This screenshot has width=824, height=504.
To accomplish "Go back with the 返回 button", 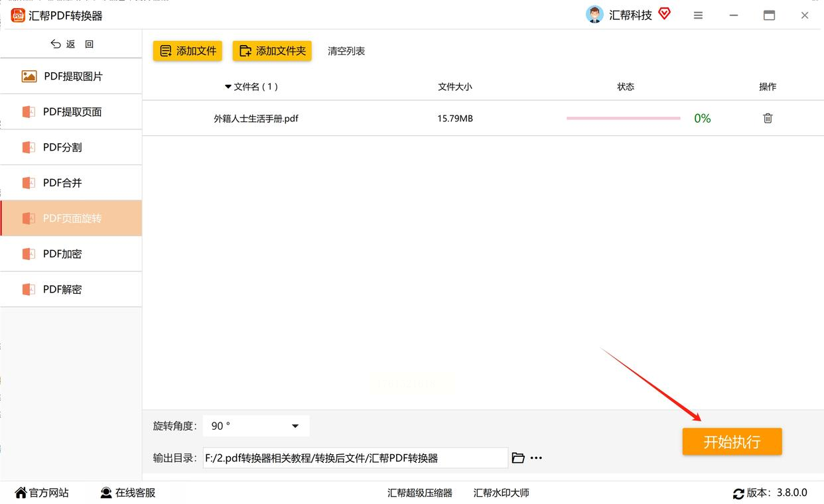I will pos(72,44).
